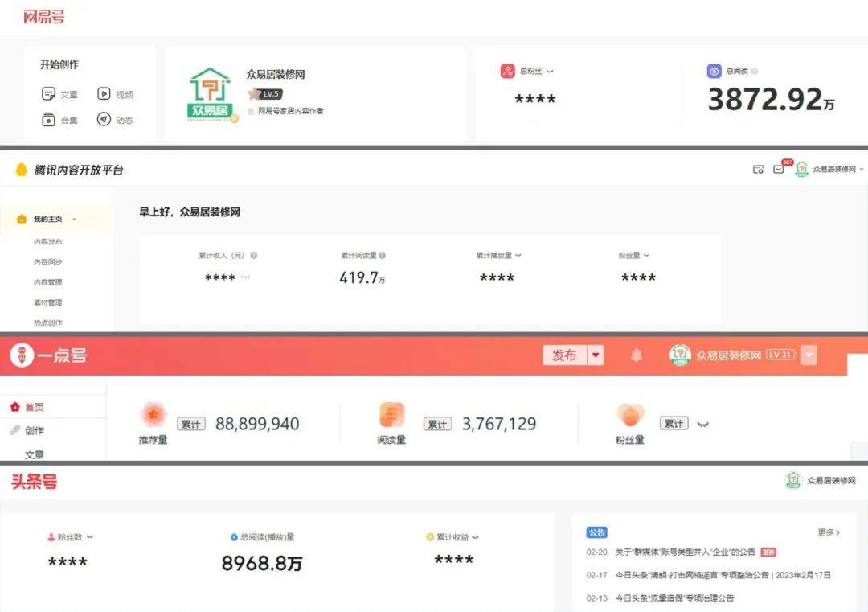The image size is (868, 612).
Task: Open the 总阅读 help tooltip icon
Action: pyautogui.click(x=755, y=71)
